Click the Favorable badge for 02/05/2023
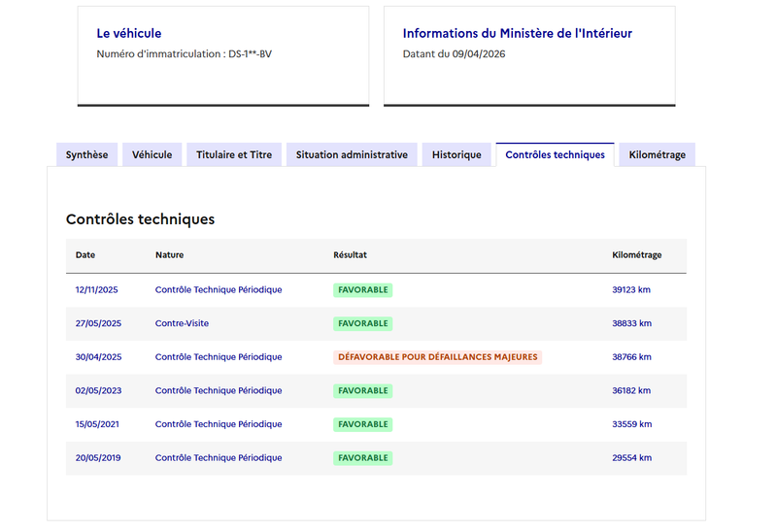This screenshot has height=532, width=777. pos(362,391)
